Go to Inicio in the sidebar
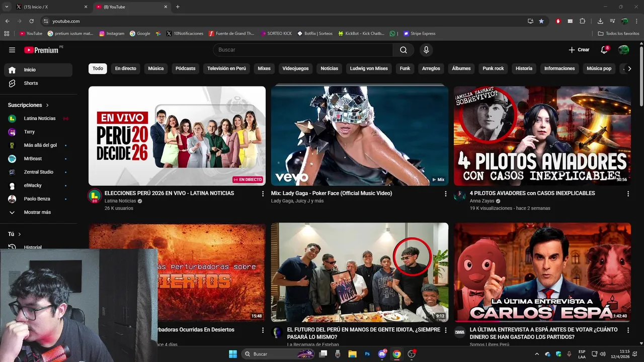Image resolution: width=644 pixels, height=362 pixels. [x=38, y=70]
